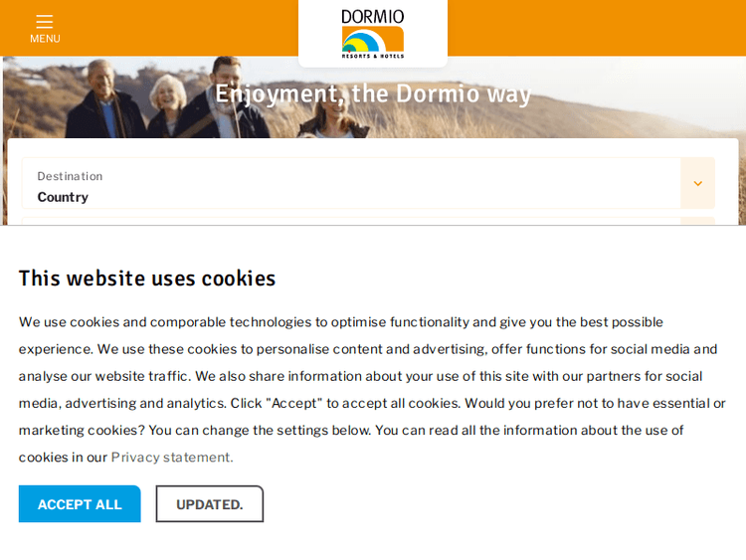
Task: Select the 'Country' placeholder text
Action: 63,197
